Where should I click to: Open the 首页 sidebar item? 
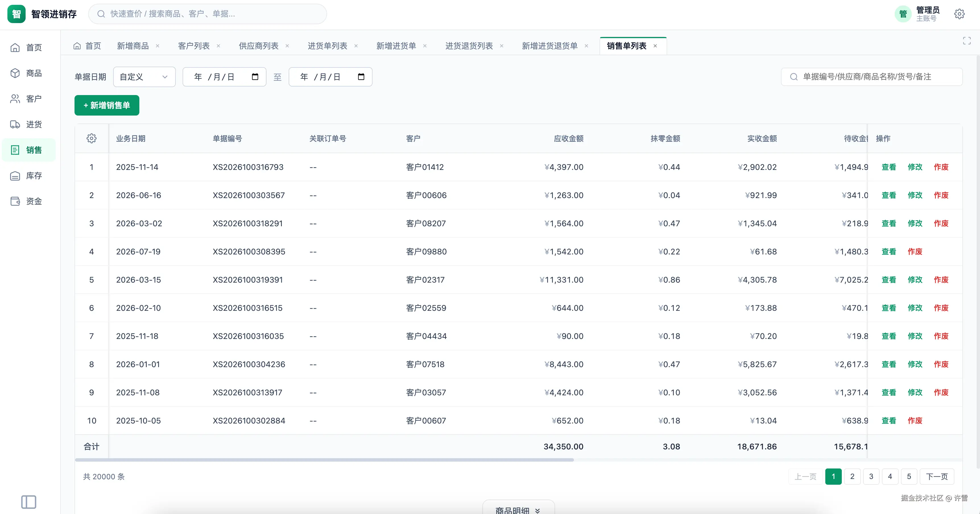(28, 48)
